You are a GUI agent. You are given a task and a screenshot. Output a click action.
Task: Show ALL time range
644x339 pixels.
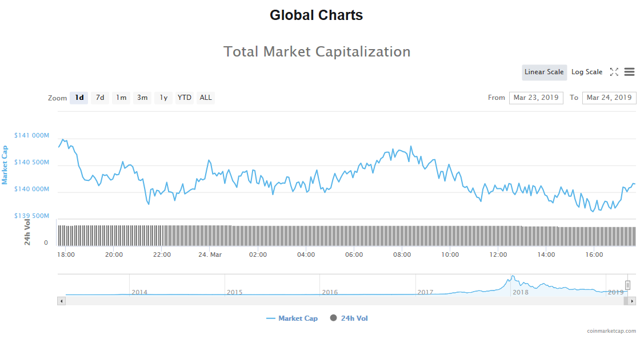point(206,98)
